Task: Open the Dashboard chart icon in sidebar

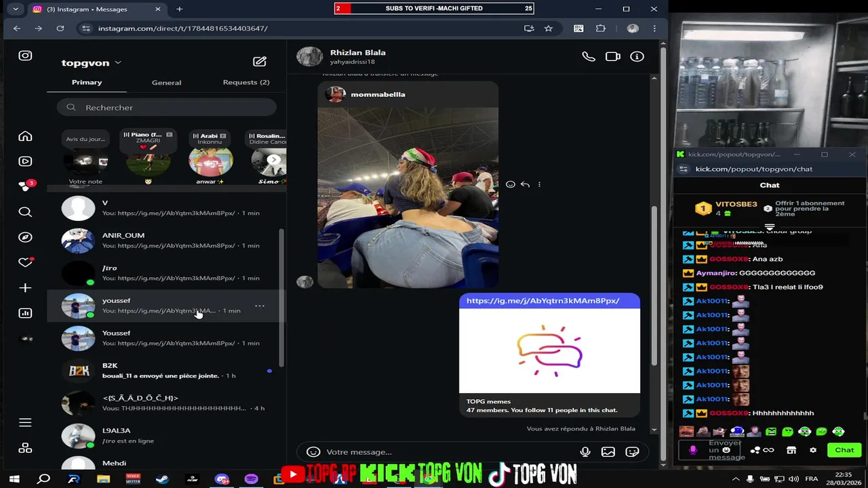Action: (x=25, y=313)
